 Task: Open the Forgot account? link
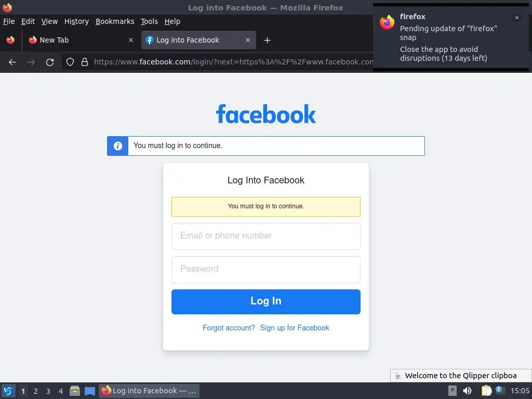[229, 328]
